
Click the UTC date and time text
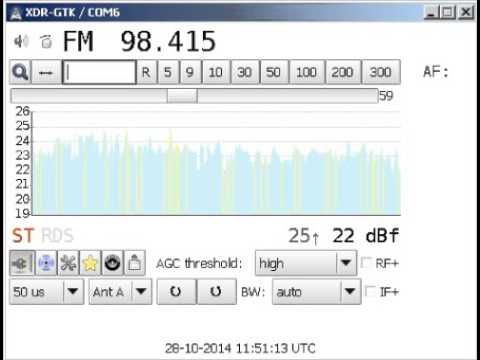point(240,348)
